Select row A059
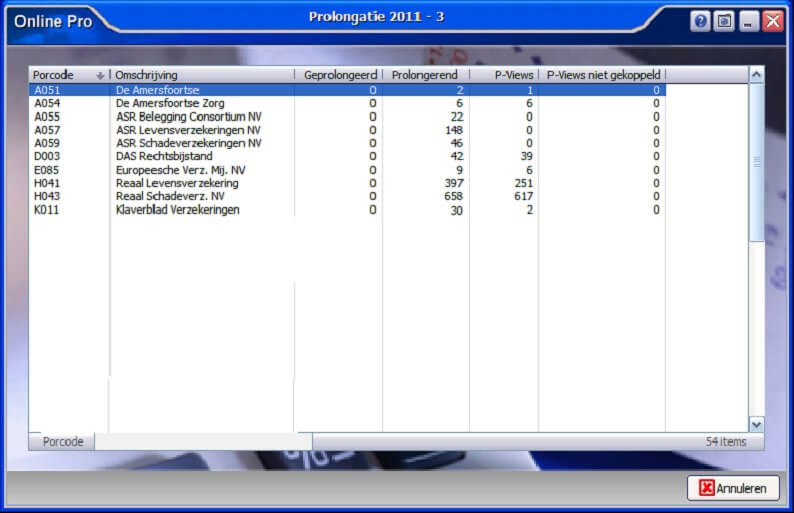Viewport: 794px width, 513px height. (347, 143)
